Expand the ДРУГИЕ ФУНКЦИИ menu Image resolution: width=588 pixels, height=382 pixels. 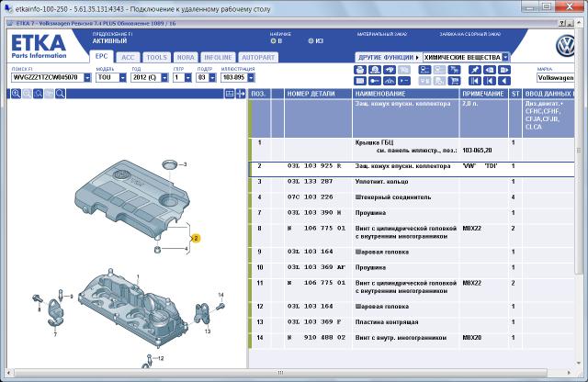click(x=389, y=57)
